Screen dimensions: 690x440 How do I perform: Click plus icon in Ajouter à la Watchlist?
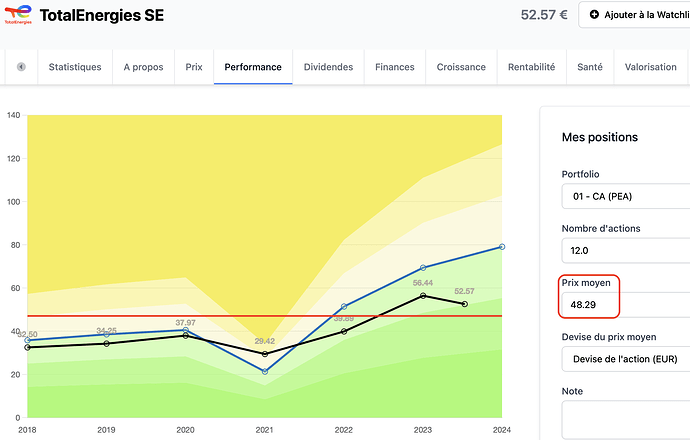click(594, 15)
